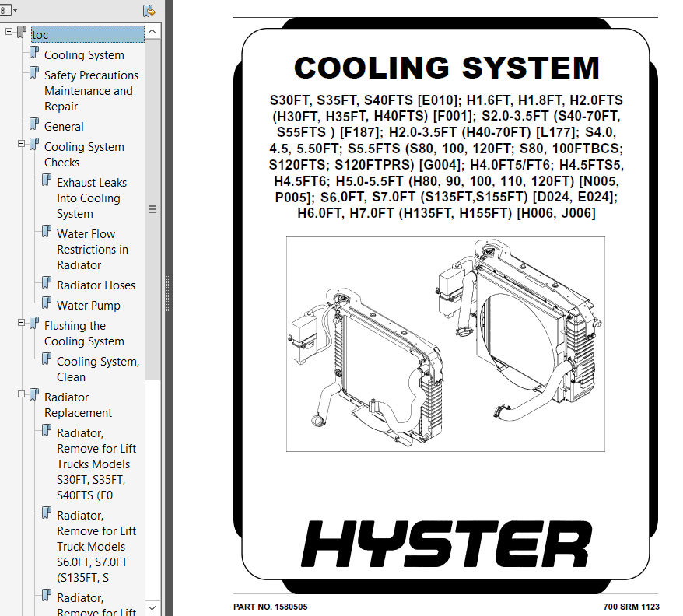The height and width of the screenshot is (616, 683).
Task: Click the find current bookmark icon
Action: 149,10
